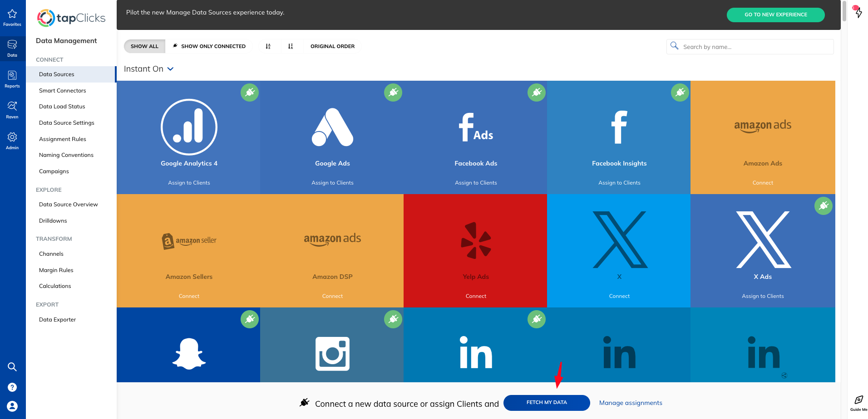Sort data sources descending
Image resolution: width=868 pixels, height=419 pixels.
pos(291,46)
